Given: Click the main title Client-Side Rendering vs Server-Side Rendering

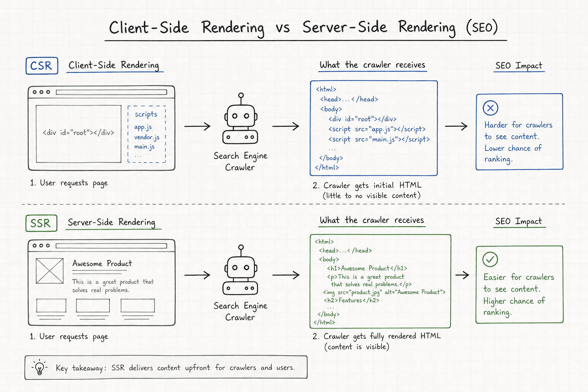Looking at the screenshot, I should tap(303, 28).
